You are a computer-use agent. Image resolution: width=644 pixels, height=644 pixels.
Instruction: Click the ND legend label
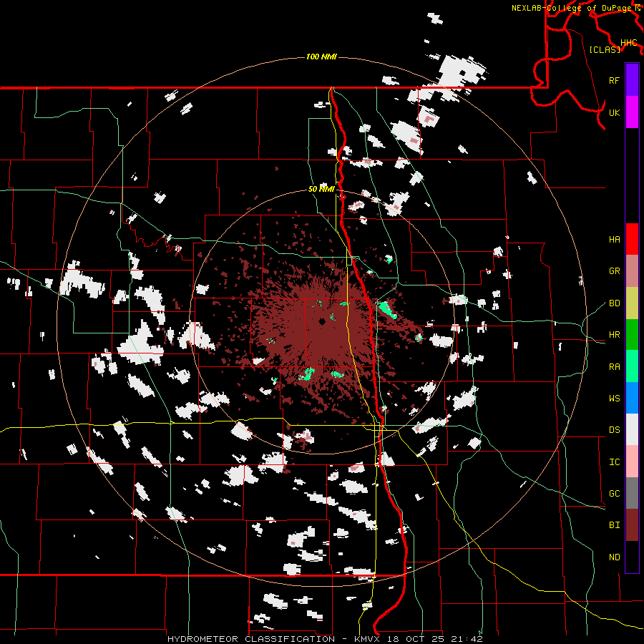click(615, 557)
